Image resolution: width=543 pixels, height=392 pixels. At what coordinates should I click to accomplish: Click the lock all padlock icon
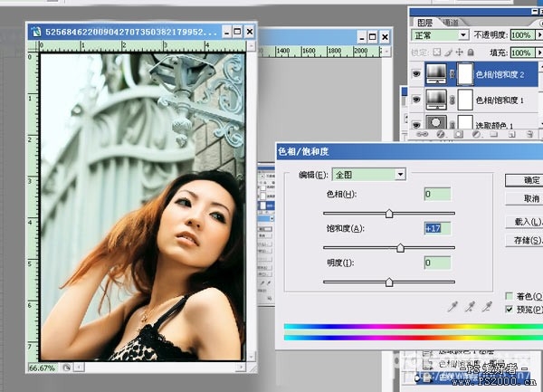pos(471,53)
